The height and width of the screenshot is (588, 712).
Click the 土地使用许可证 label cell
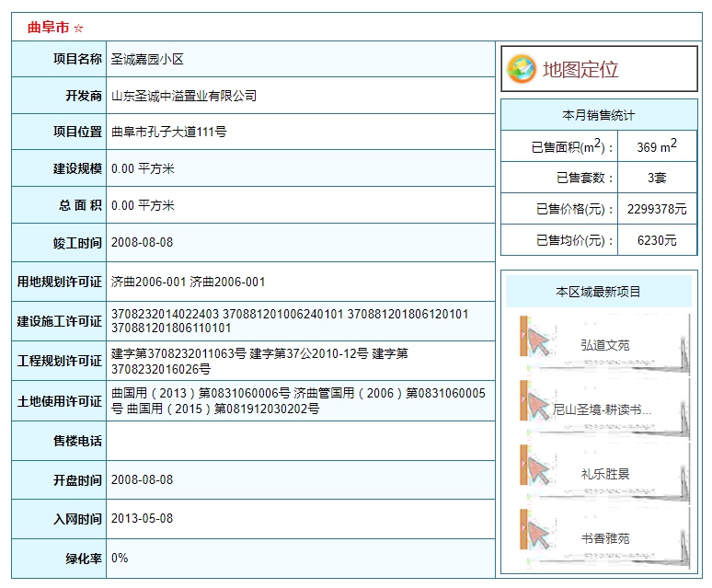coord(59,401)
